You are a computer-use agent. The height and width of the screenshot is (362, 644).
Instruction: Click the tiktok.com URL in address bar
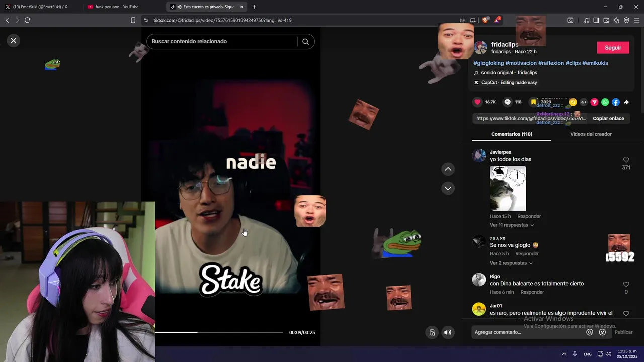[x=222, y=20]
